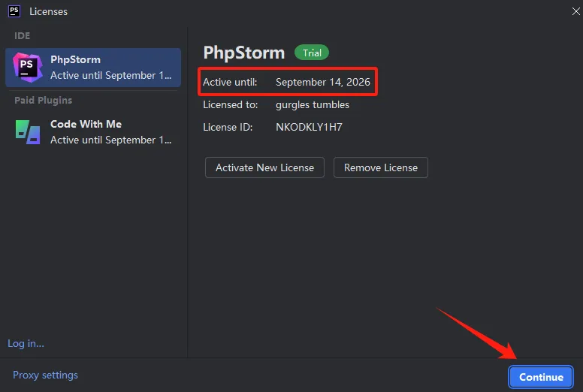Click Remove License button
This screenshot has height=392, width=583.
pos(381,167)
